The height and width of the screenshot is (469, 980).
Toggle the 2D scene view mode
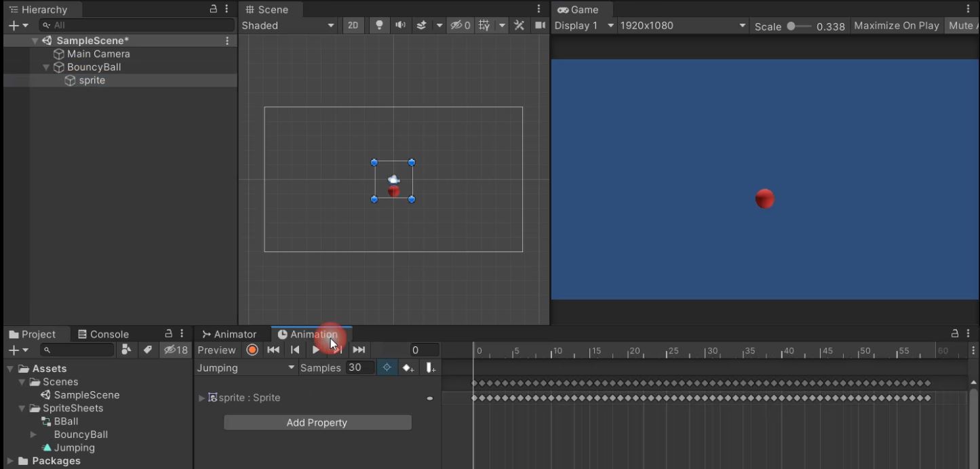pos(353,26)
